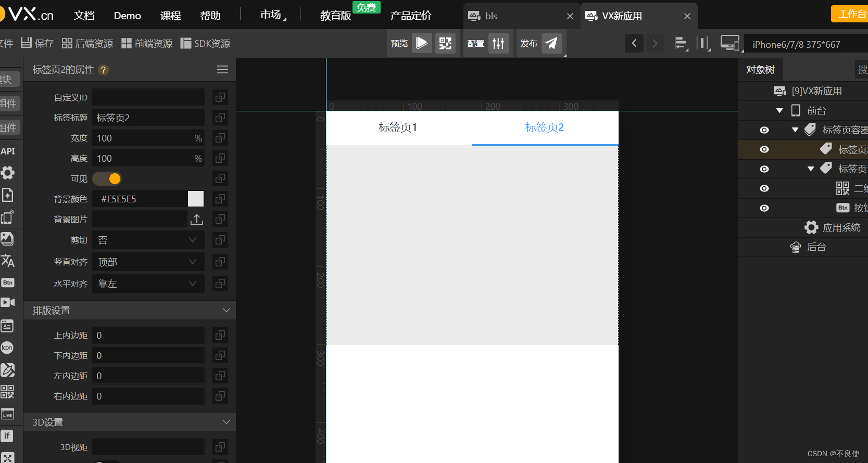
Task: Select the if condition sidebar icon
Action: [x=7, y=436]
